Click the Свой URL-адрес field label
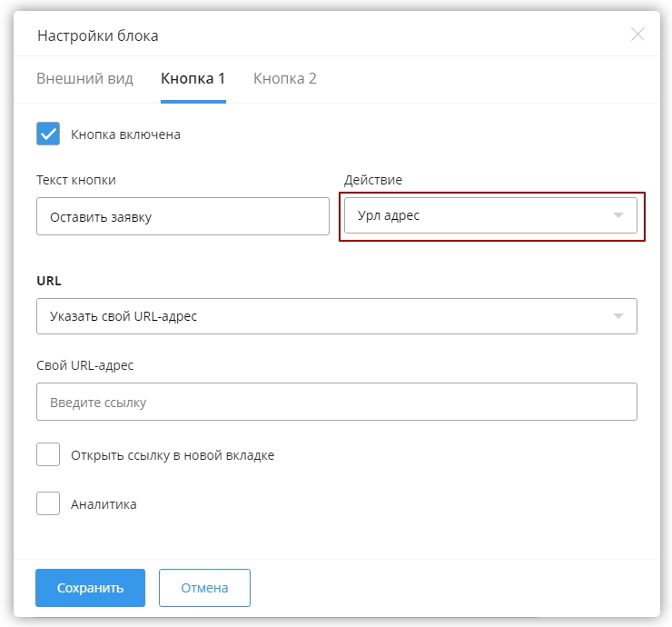 coord(84,365)
